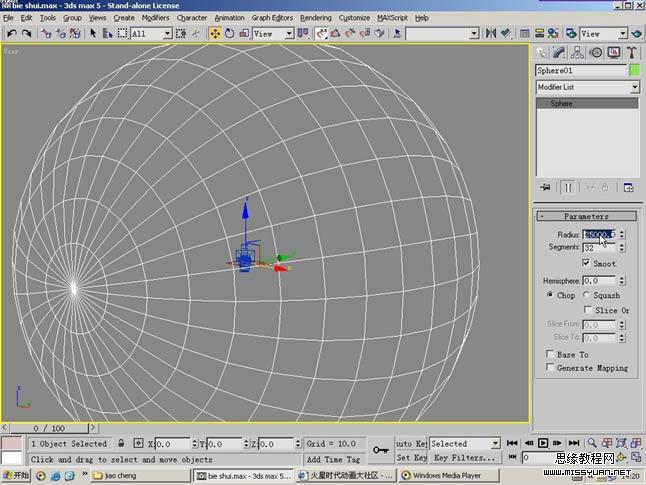
Task: Toggle the Selection Lock padlock icon
Action: 121,443
